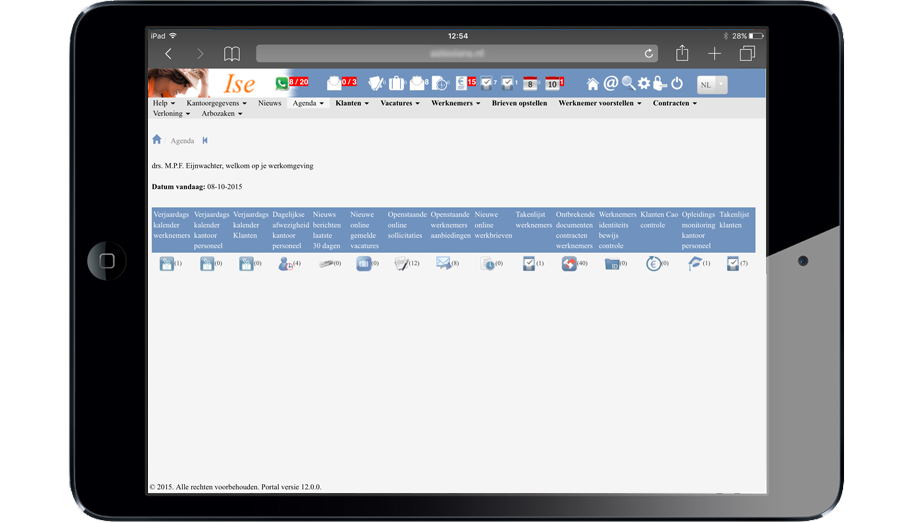Click the WhatsApp phone icon in header
Image resolution: width=913 pixels, height=523 pixels.
pos(282,83)
